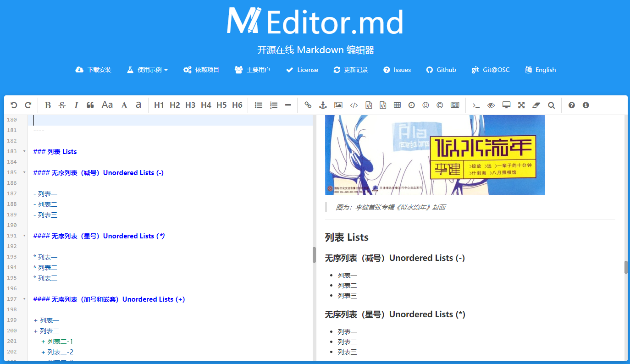This screenshot has width=630, height=364.
Task: Insert a table
Action: 397,105
